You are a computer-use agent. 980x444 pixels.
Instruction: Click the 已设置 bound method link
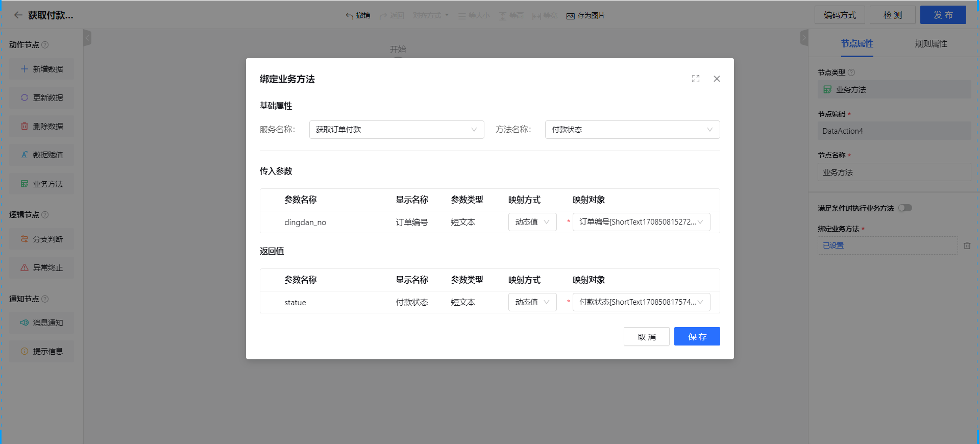click(834, 245)
